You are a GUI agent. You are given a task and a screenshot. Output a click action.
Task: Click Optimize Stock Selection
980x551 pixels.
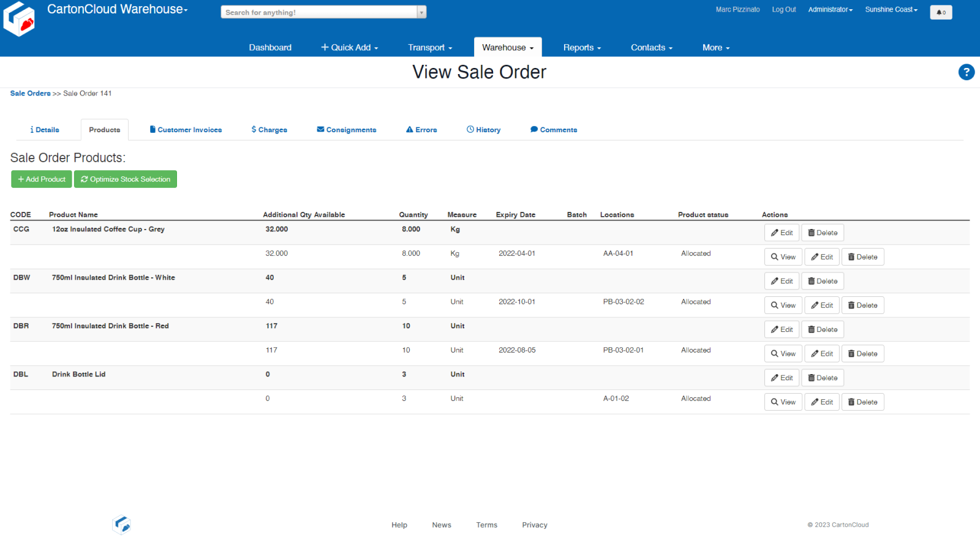(126, 179)
